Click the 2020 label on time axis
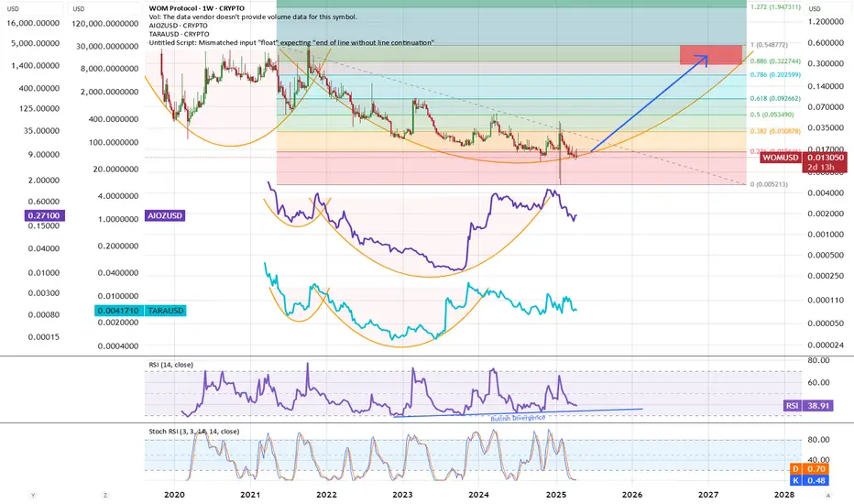The width and height of the screenshot is (854, 504). [174, 495]
